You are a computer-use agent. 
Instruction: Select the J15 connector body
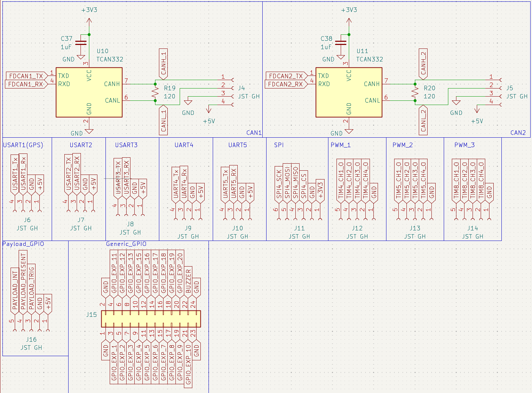pos(151,319)
